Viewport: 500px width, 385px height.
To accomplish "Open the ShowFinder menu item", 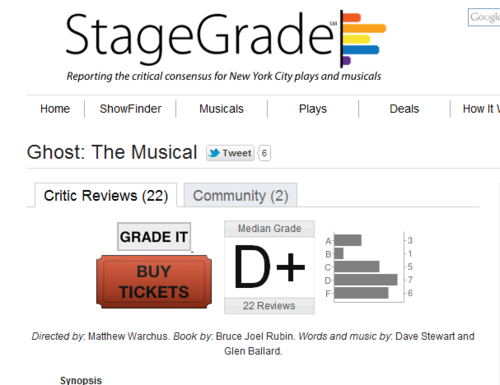I will (x=130, y=109).
